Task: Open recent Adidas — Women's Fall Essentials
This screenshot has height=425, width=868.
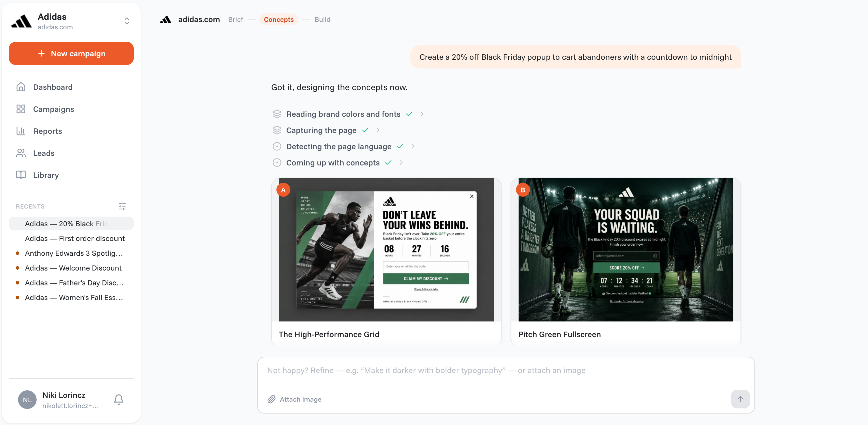Action: 71,298
